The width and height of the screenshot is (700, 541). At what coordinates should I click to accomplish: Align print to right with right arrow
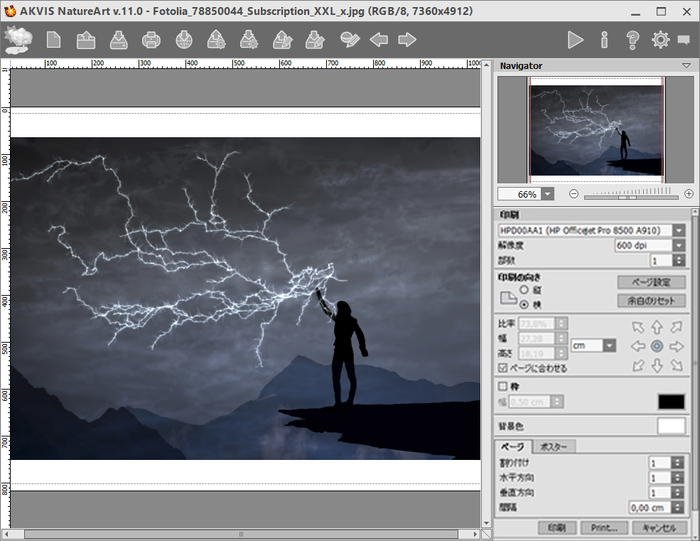click(676, 346)
